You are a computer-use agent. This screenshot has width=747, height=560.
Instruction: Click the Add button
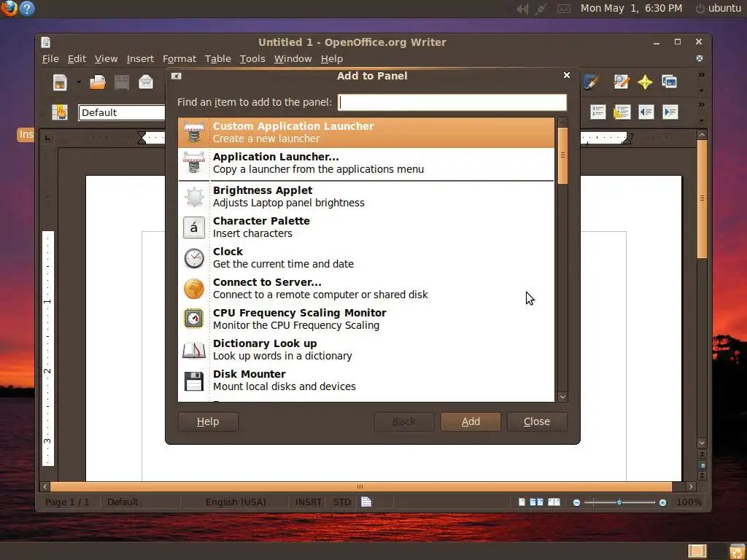pyautogui.click(x=471, y=421)
